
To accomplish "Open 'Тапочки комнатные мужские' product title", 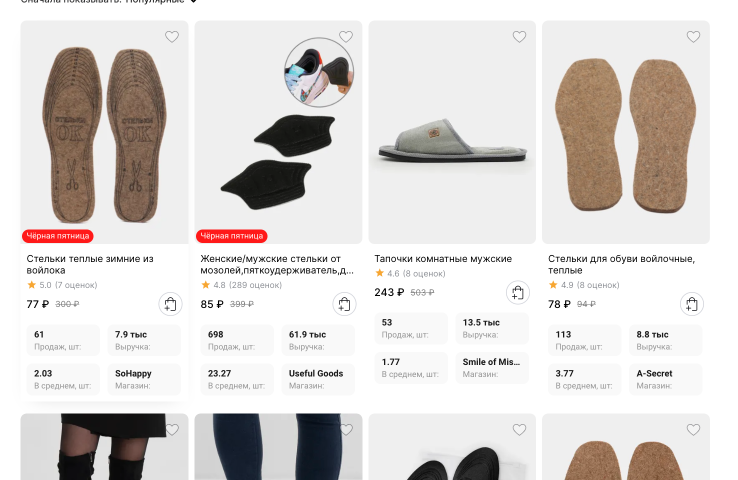I will pos(443,259).
